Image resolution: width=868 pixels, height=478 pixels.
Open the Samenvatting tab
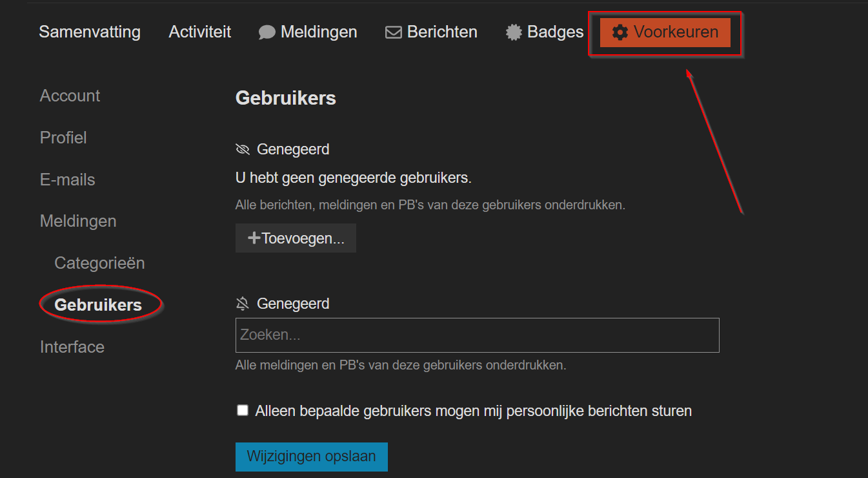[90, 32]
